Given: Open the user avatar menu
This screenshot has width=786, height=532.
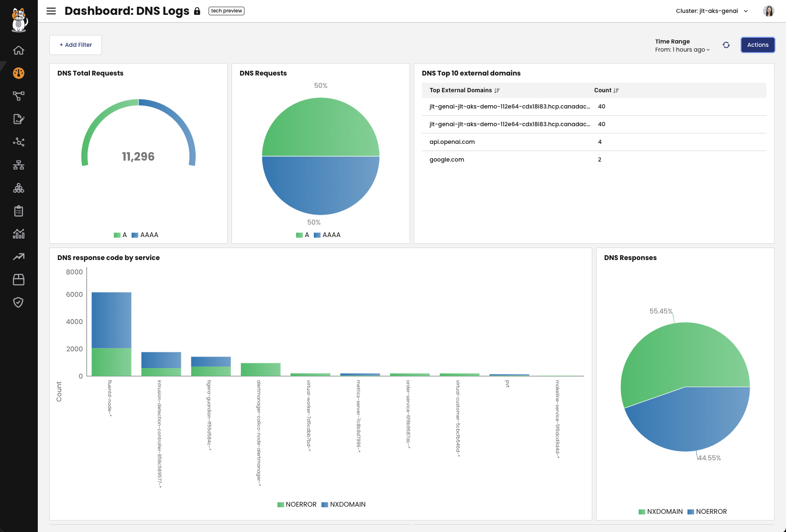Looking at the screenshot, I should (x=769, y=11).
